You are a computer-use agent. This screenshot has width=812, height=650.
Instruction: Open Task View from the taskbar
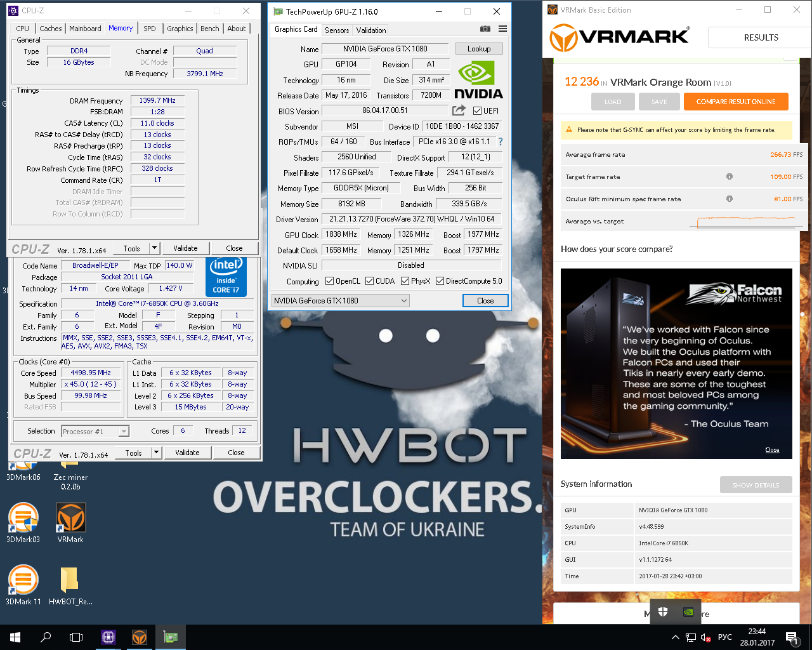(76, 637)
